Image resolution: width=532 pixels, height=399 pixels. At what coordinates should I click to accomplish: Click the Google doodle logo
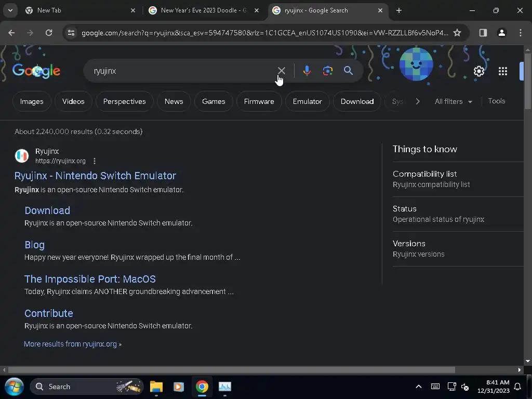(36, 71)
